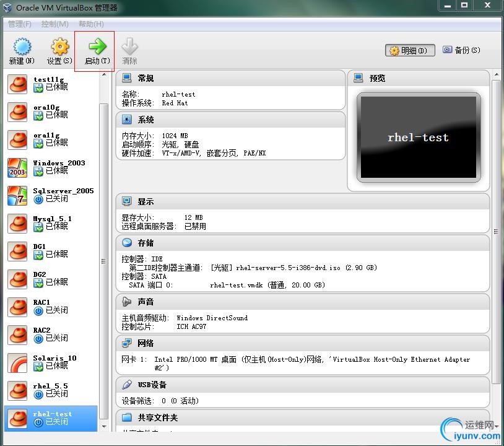This screenshot has height=446, width=504.
Task: Open Settings (设置) toolbar icon
Action: pyautogui.click(x=60, y=46)
